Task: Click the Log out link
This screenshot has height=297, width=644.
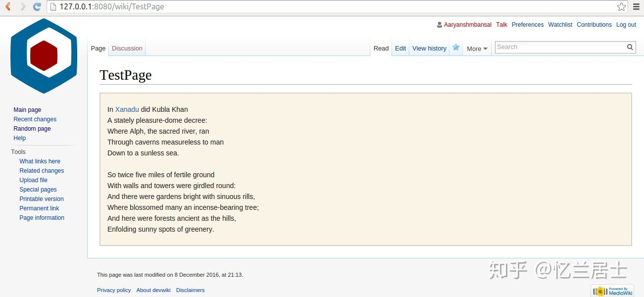Action: point(626,25)
